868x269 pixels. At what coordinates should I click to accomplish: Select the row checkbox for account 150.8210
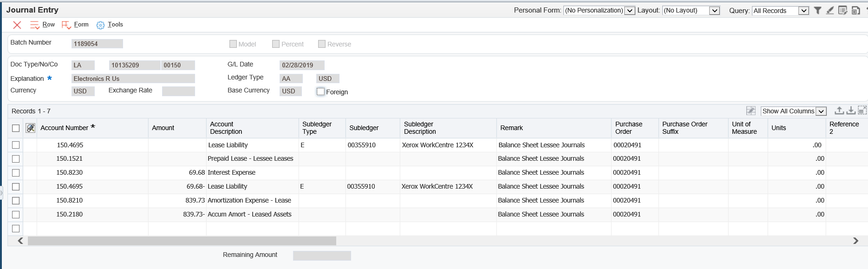tap(16, 201)
